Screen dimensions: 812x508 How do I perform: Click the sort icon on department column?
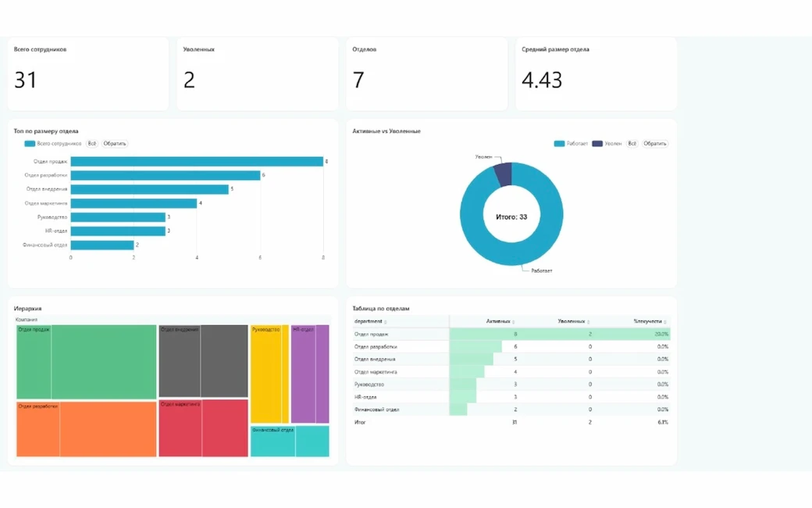(386, 322)
